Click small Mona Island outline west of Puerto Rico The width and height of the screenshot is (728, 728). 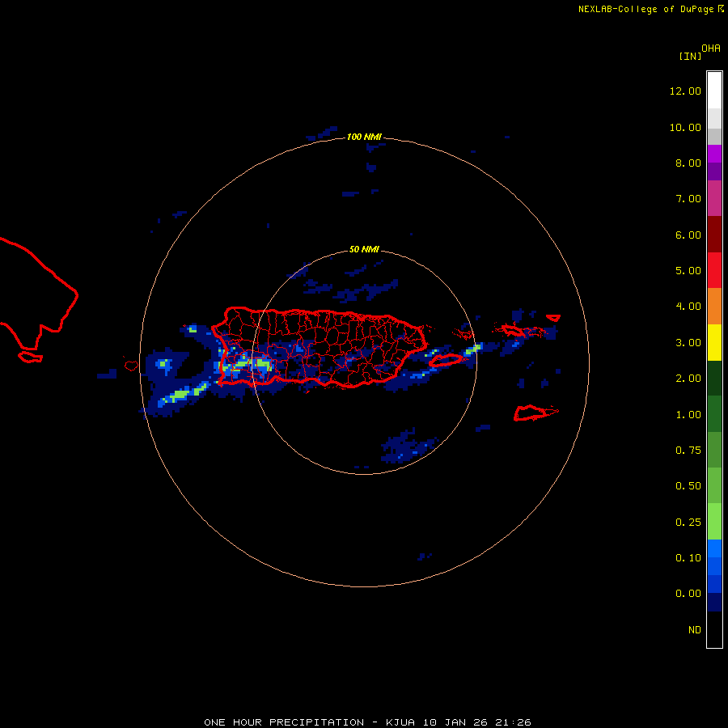pyautogui.click(x=131, y=366)
